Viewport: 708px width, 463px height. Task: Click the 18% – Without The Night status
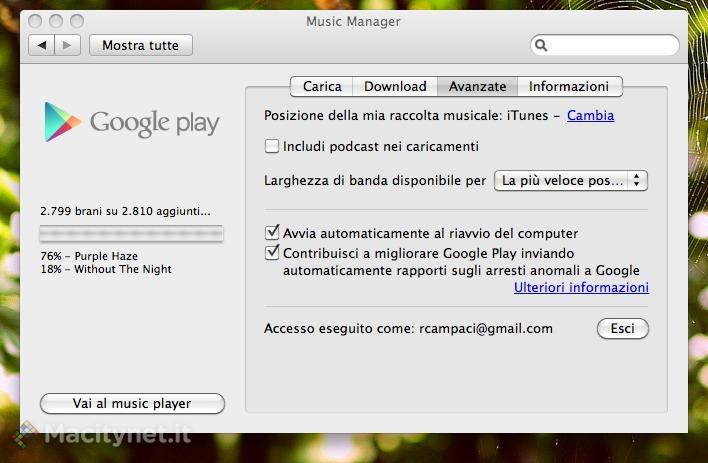[x=106, y=269]
